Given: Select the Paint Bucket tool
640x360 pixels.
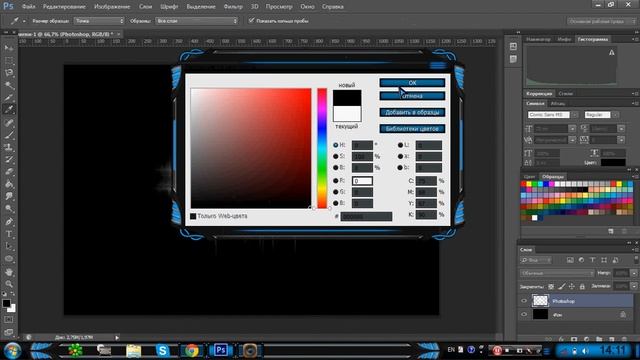Looking at the screenshot, I should point(9,184).
